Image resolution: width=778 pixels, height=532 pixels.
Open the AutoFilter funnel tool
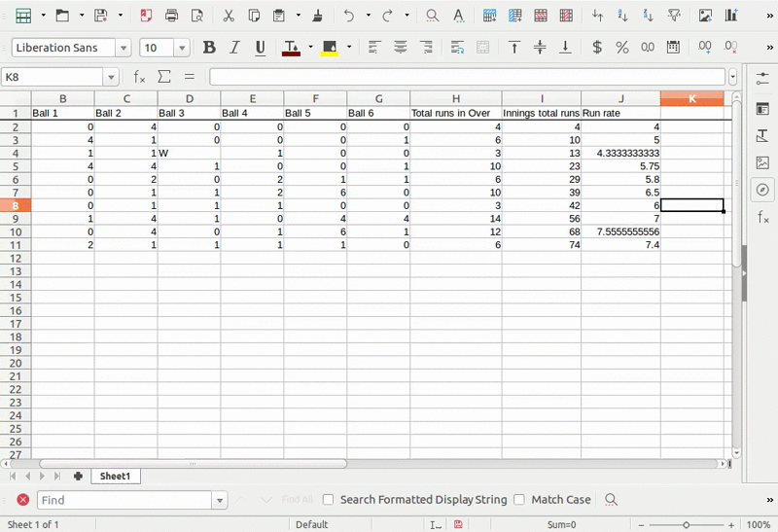(x=674, y=16)
